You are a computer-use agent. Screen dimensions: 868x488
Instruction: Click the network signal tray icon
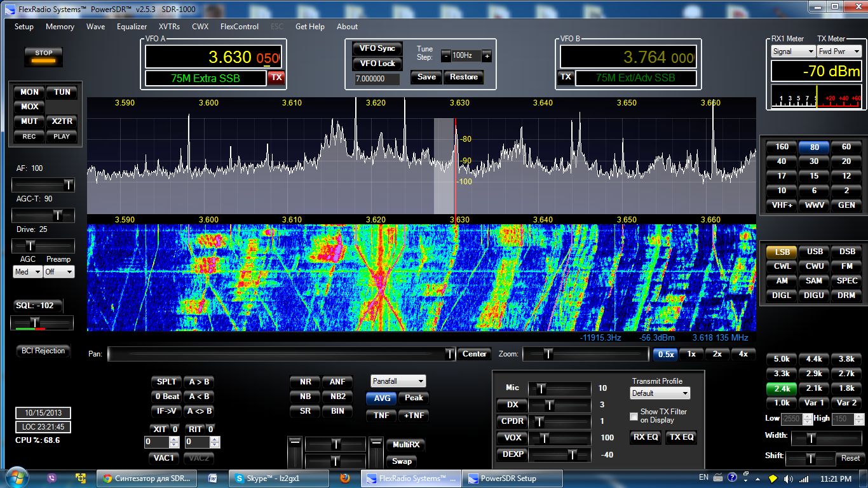[804, 478]
